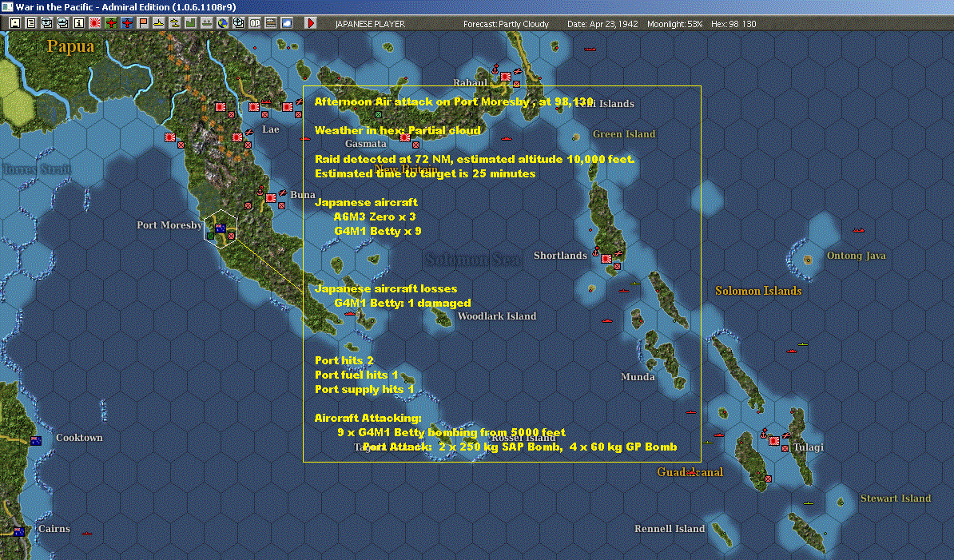
Task: Open the information 'i' toolbar icon
Action: click(x=78, y=23)
